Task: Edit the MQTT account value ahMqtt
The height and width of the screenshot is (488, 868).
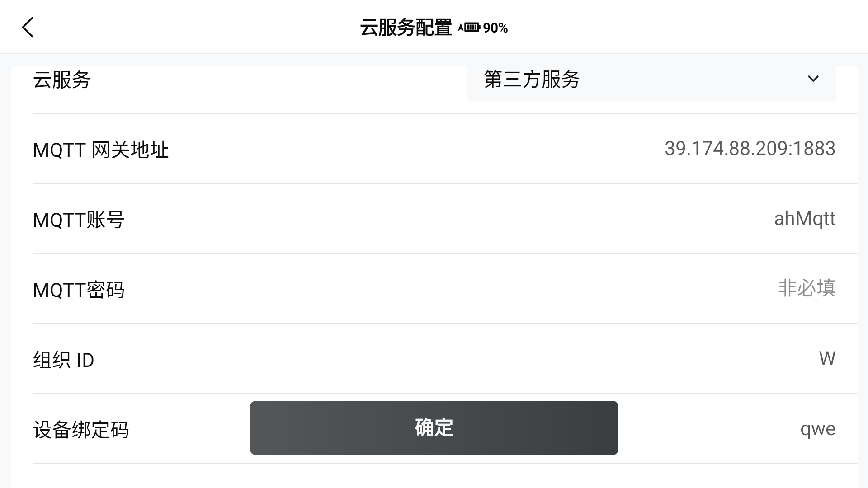Action: click(x=804, y=219)
